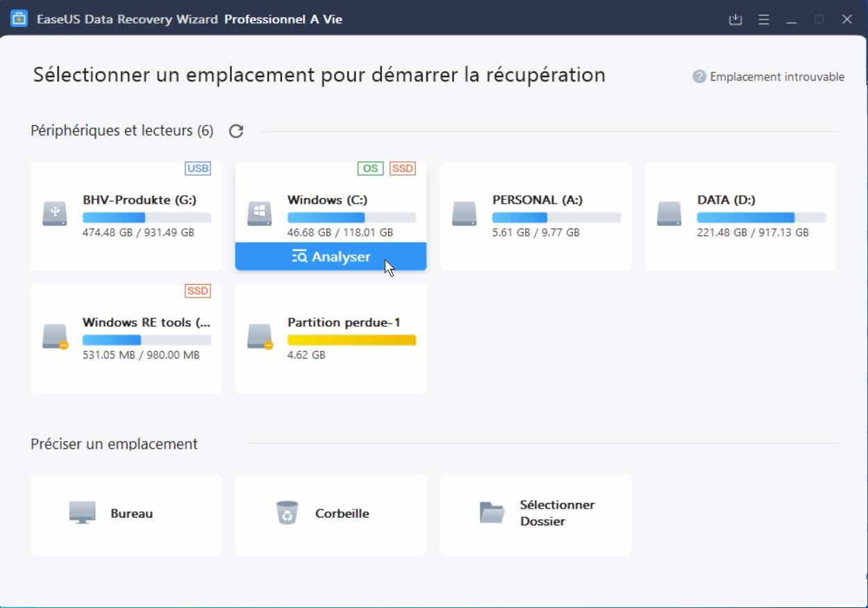Click the Préciser un emplacement heading
Screen dimensions: 868x608
pos(115,444)
